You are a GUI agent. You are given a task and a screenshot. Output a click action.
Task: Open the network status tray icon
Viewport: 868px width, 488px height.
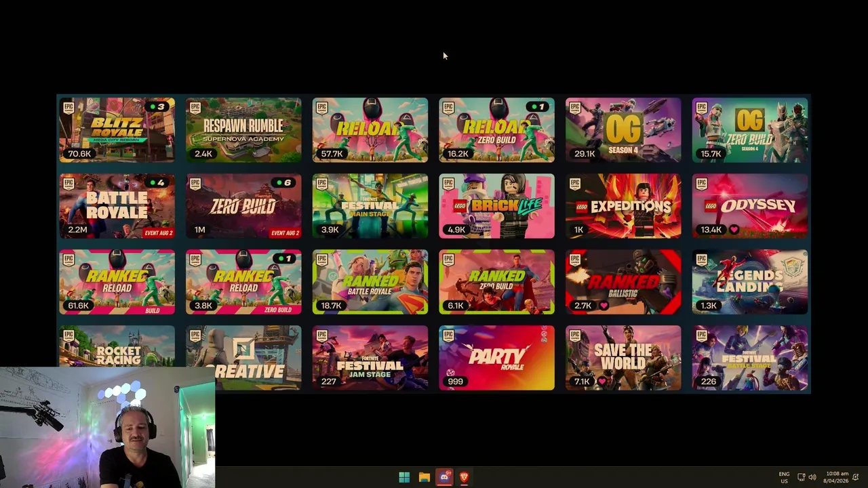tap(801, 477)
